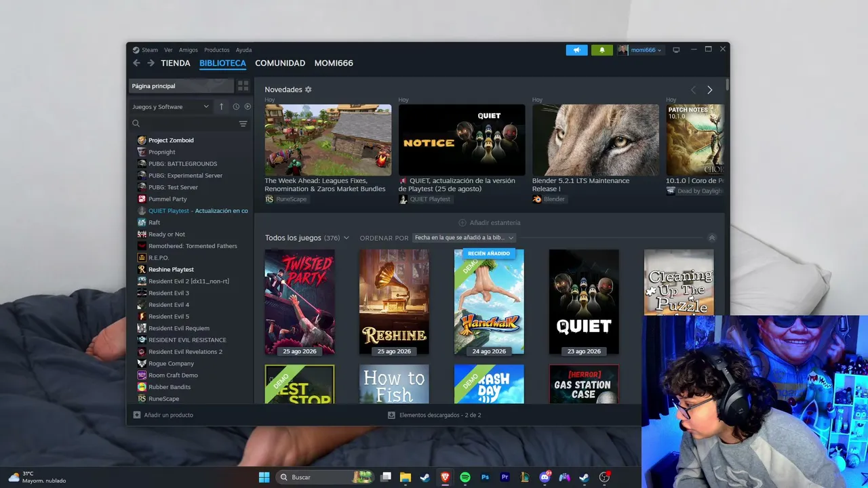Image resolution: width=868 pixels, height=488 pixels.
Task: Open the green notifications bell
Action: coord(602,50)
